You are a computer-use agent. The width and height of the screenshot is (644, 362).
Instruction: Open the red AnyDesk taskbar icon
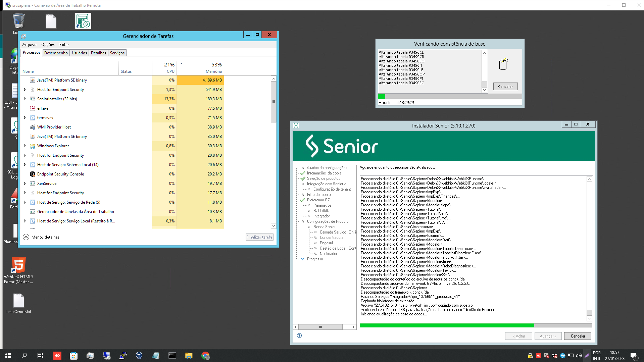tap(57, 356)
